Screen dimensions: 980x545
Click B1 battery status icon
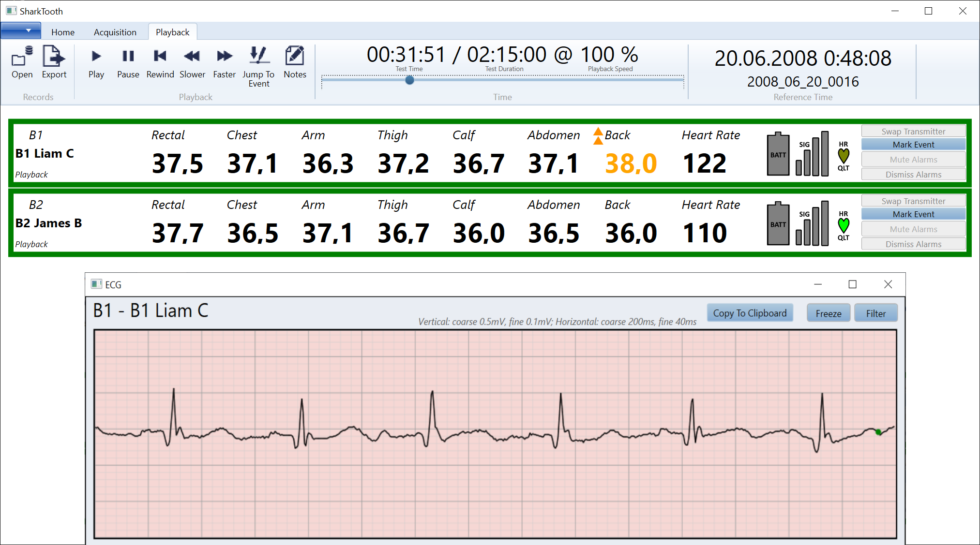tap(778, 154)
